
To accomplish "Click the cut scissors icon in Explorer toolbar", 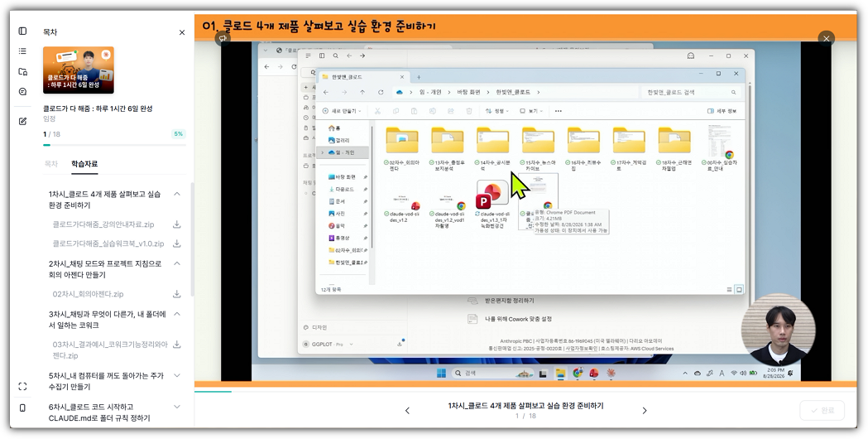I will point(377,111).
